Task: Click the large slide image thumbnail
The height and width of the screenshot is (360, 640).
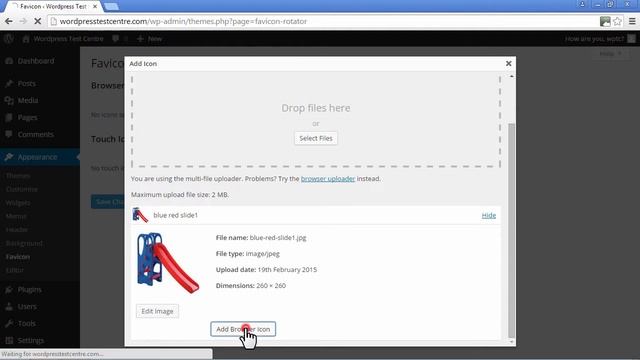Action: 168,263
